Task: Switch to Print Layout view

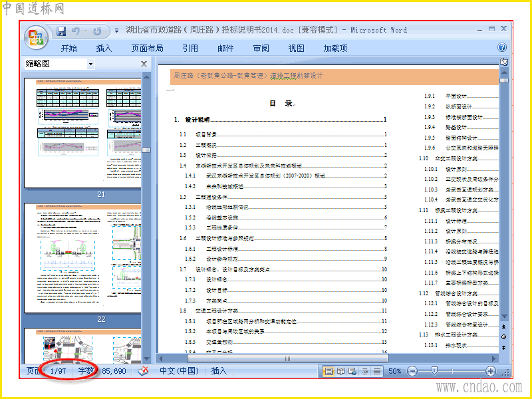Action: point(329,371)
